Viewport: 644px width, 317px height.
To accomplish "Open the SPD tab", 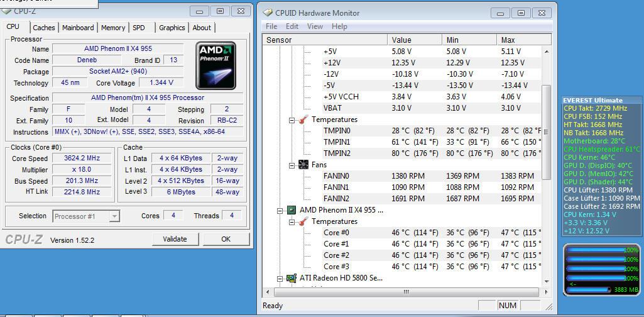I will click(x=139, y=28).
